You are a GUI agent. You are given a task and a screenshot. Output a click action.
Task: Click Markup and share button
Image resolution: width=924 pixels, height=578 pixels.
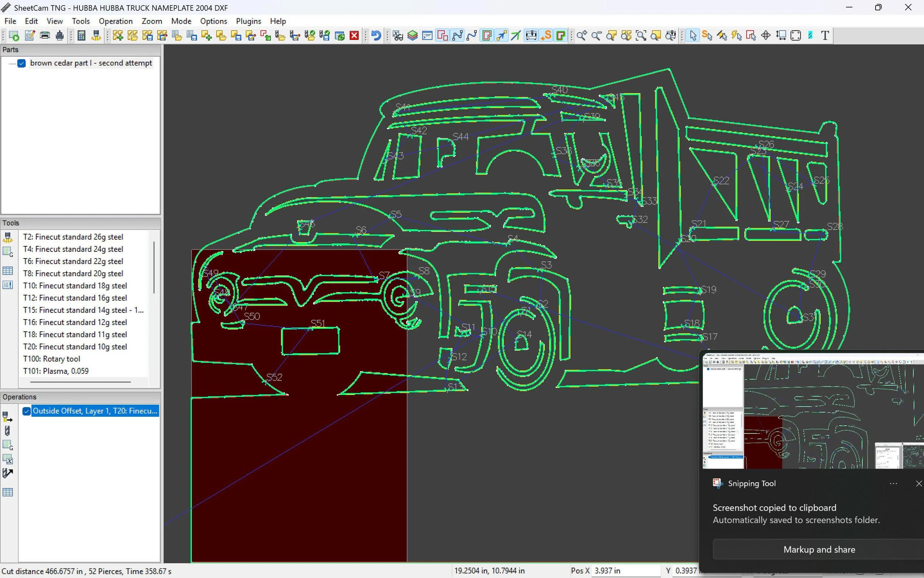[x=819, y=549]
